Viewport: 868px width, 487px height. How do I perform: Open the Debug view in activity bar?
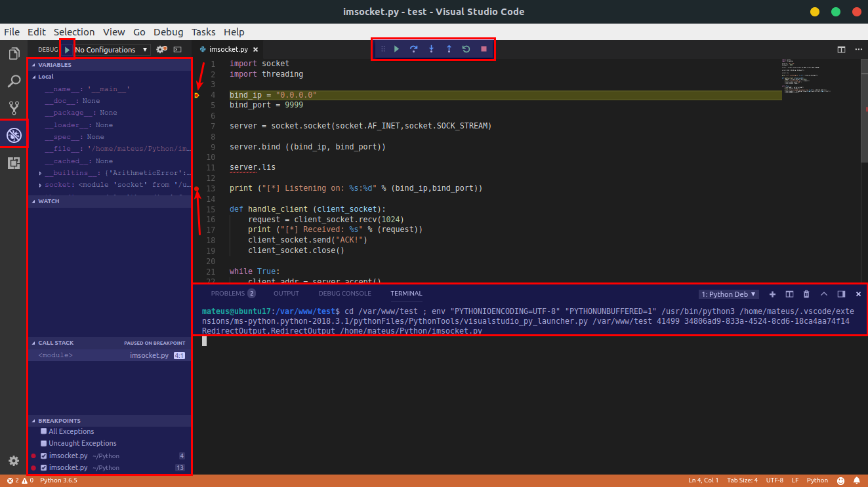pos(14,135)
